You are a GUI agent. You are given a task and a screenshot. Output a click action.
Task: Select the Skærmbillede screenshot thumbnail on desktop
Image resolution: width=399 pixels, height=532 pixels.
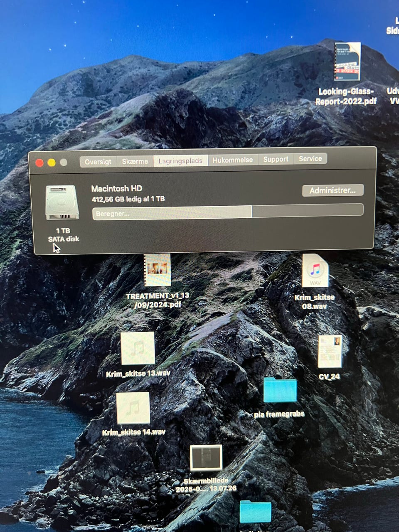point(206,458)
